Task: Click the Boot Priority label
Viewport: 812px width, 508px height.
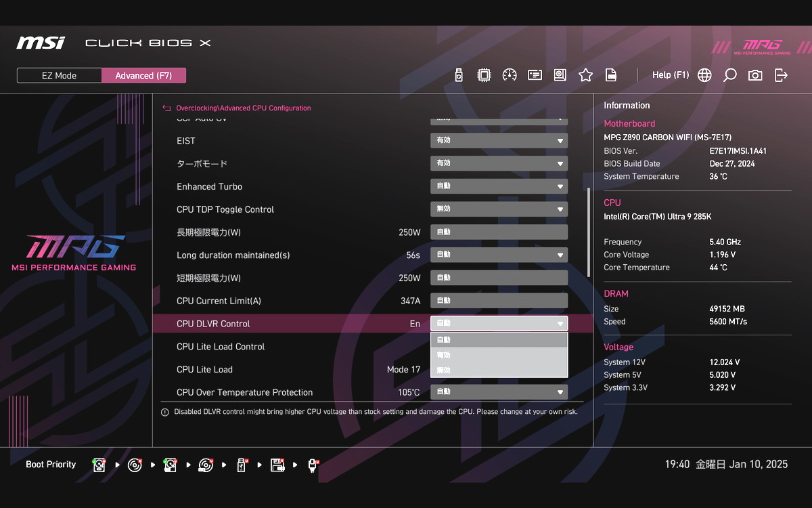Action: click(x=51, y=465)
